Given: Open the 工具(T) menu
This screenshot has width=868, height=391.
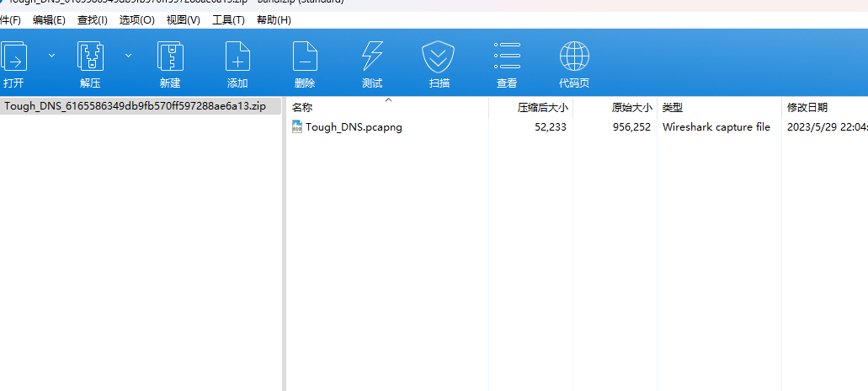Looking at the screenshot, I should (x=228, y=19).
